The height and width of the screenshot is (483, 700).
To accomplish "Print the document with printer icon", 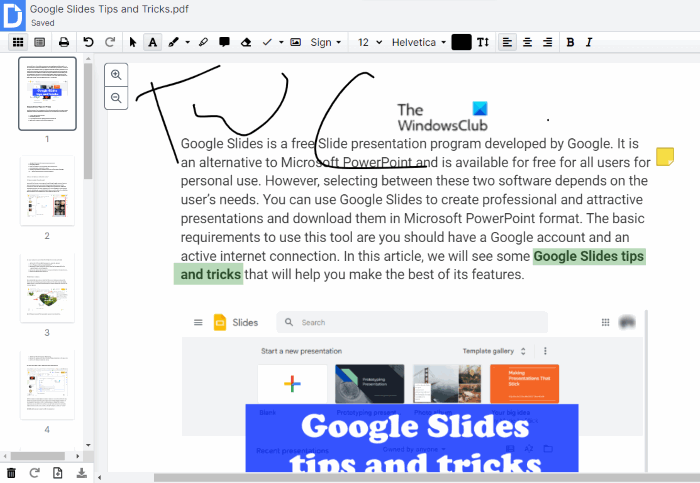I will pyautogui.click(x=64, y=42).
